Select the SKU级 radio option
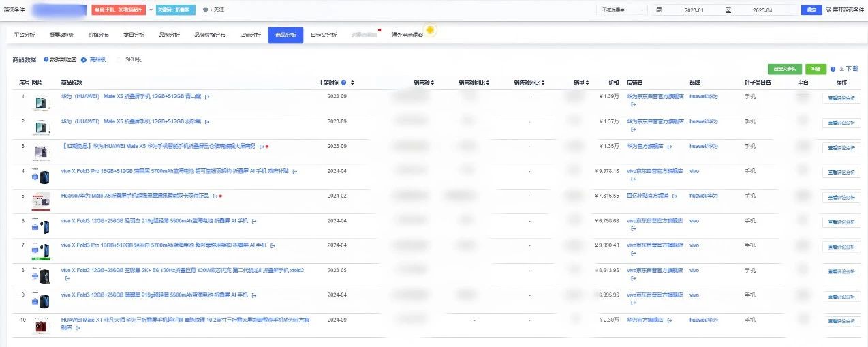Image resolution: width=868 pixels, height=347 pixels. (x=120, y=59)
